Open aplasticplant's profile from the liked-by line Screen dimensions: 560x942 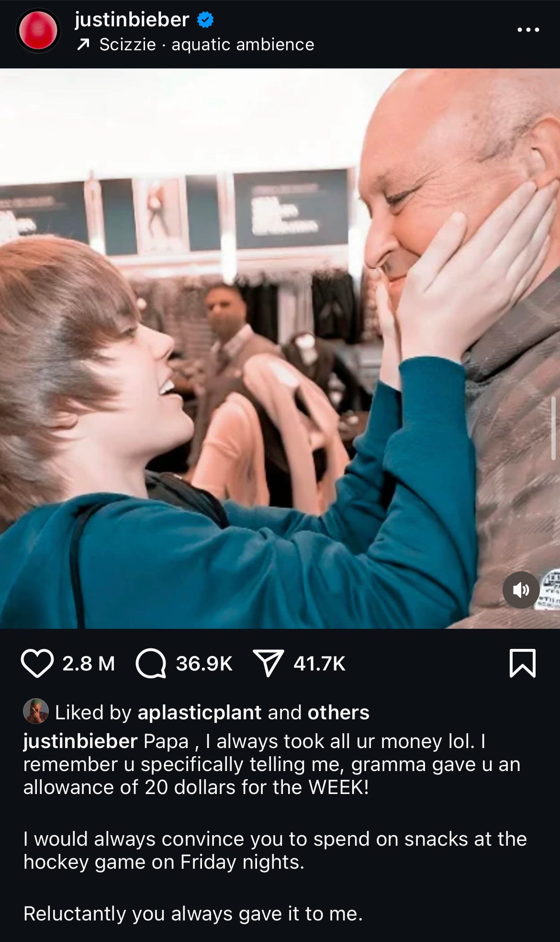pos(200,713)
